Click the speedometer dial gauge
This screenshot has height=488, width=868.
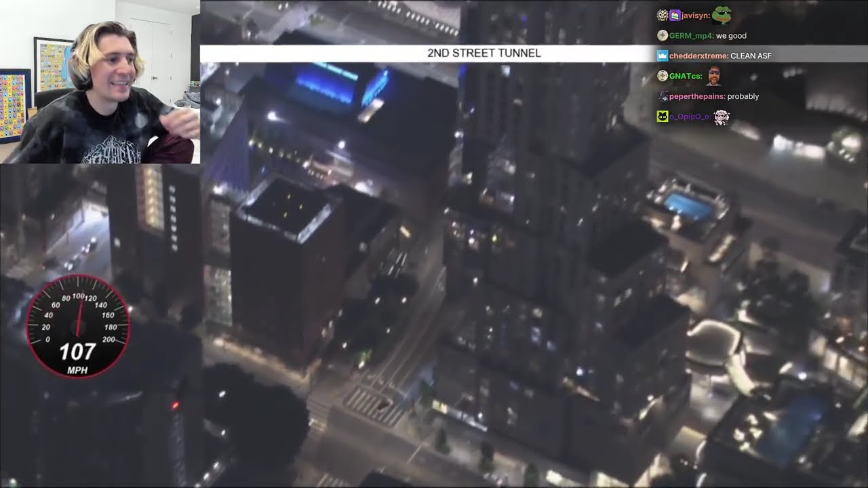click(x=77, y=326)
